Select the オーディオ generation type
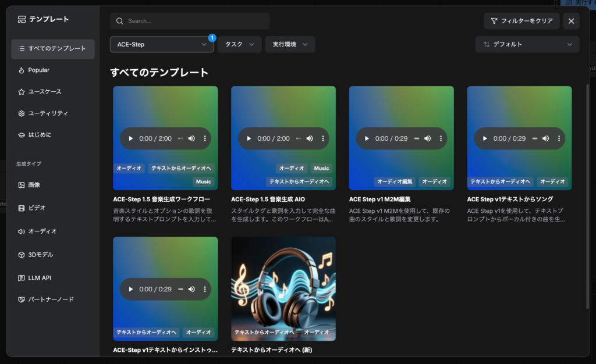 [42, 231]
